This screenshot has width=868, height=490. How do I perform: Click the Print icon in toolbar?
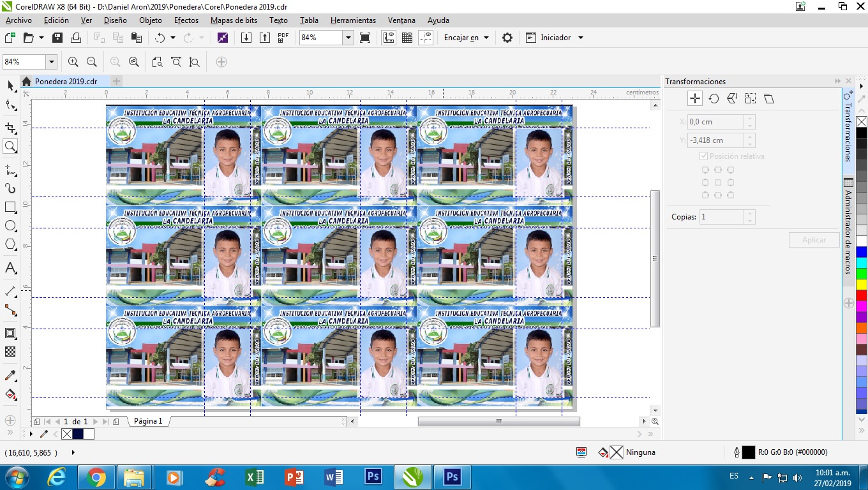[76, 38]
